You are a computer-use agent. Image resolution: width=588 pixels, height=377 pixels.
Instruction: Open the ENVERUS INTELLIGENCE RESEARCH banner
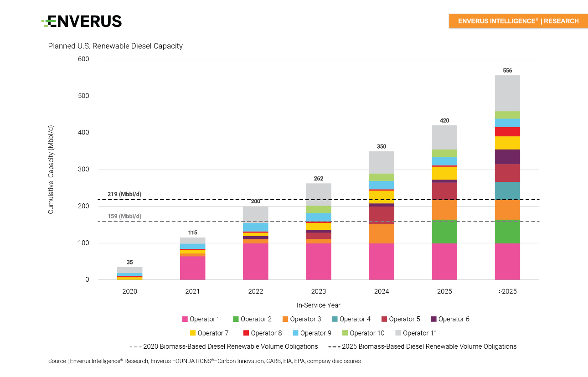[x=517, y=21]
